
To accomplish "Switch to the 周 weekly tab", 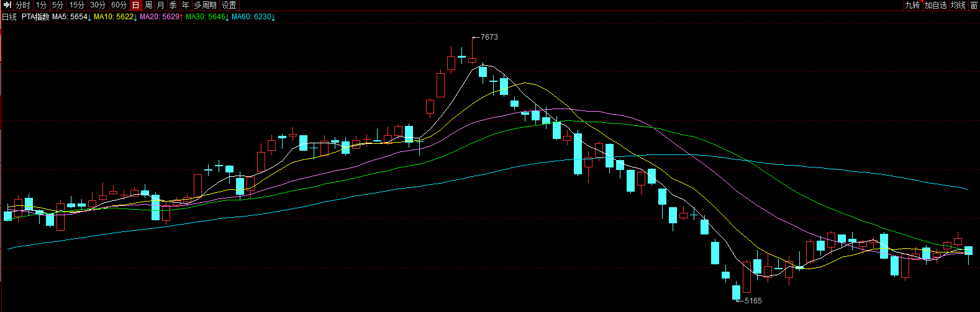I will pos(148,5).
